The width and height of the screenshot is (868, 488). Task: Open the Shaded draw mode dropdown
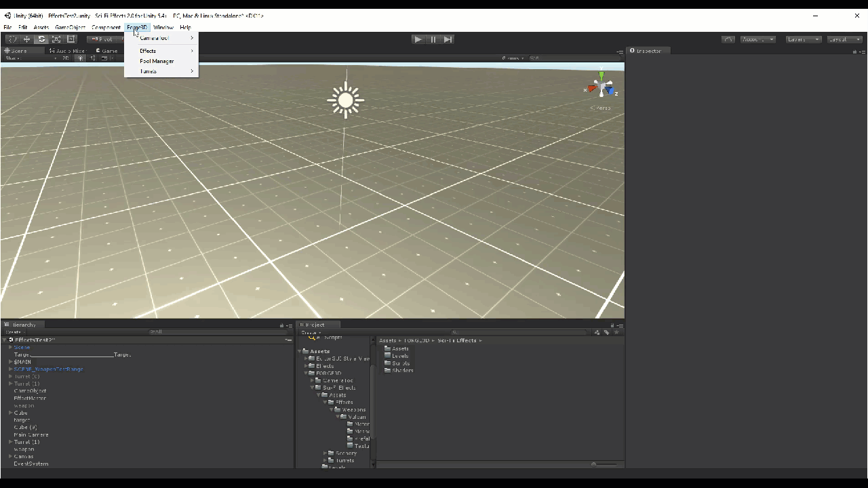(30, 58)
